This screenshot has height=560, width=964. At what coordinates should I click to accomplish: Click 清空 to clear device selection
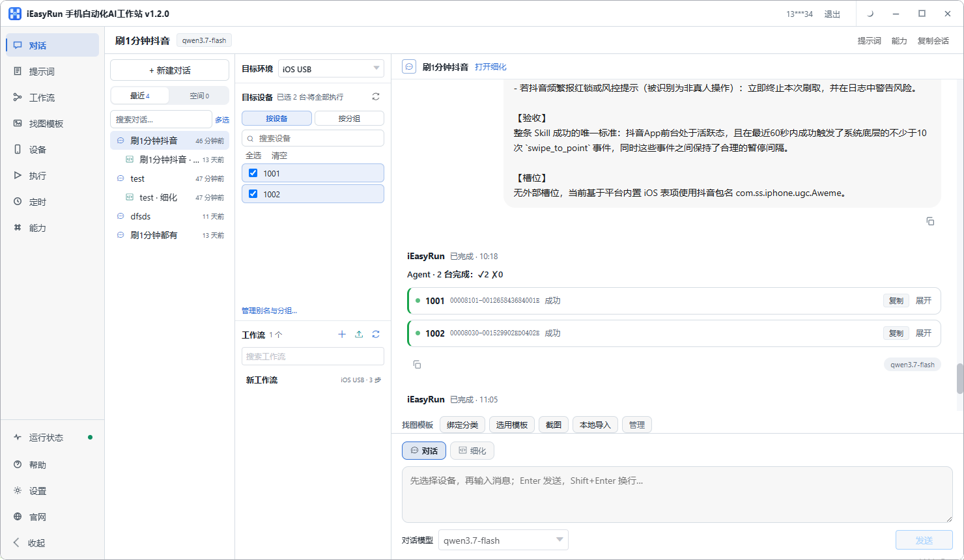point(279,156)
